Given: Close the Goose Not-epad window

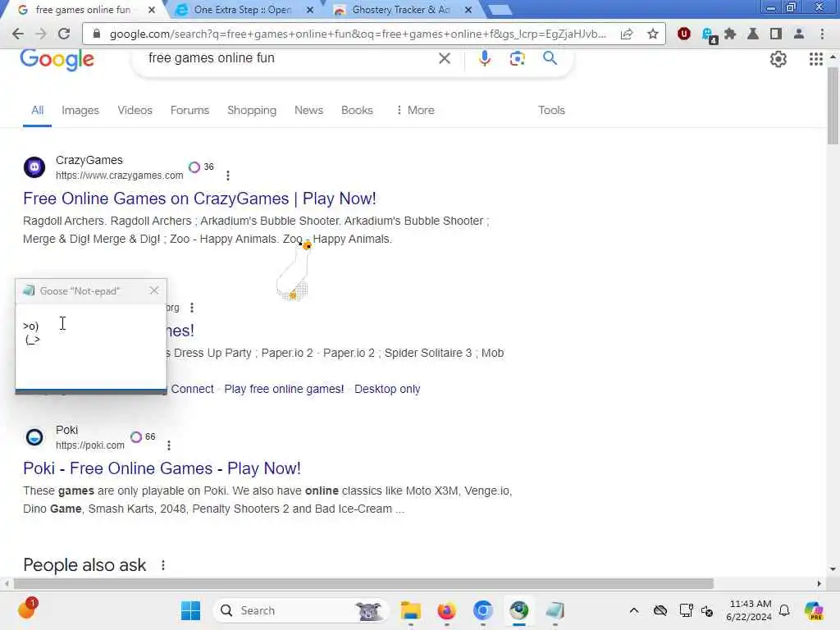Looking at the screenshot, I should click(154, 290).
